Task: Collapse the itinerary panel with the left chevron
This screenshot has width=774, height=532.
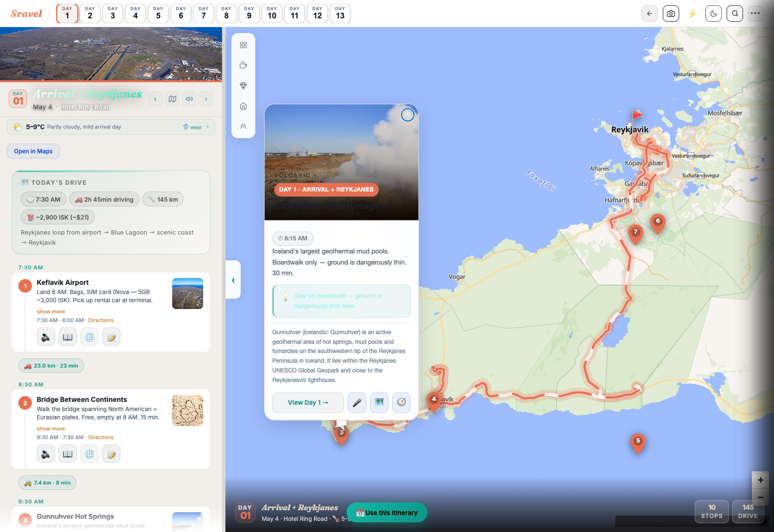Action: click(233, 280)
